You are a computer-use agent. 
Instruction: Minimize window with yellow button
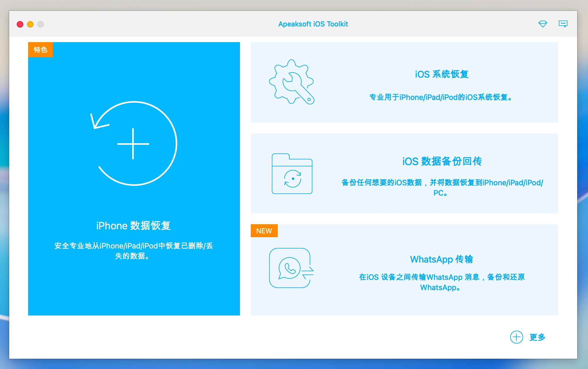pyautogui.click(x=30, y=24)
